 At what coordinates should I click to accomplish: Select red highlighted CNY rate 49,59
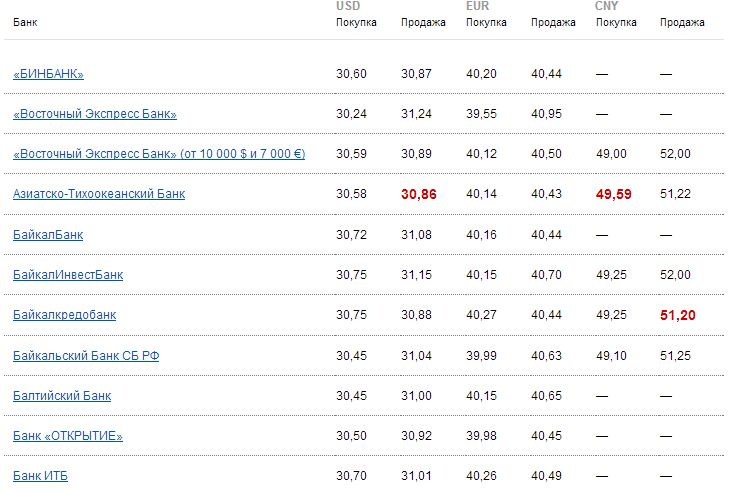pos(613,194)
